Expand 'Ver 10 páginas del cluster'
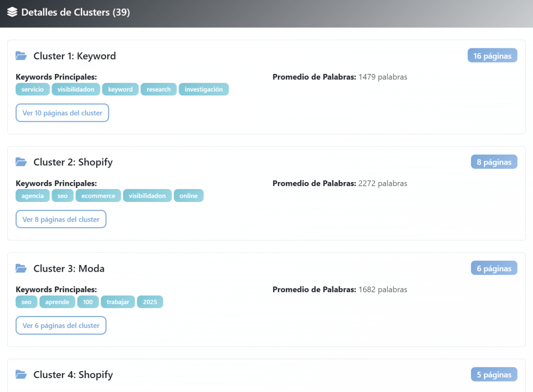 point(62,113)
